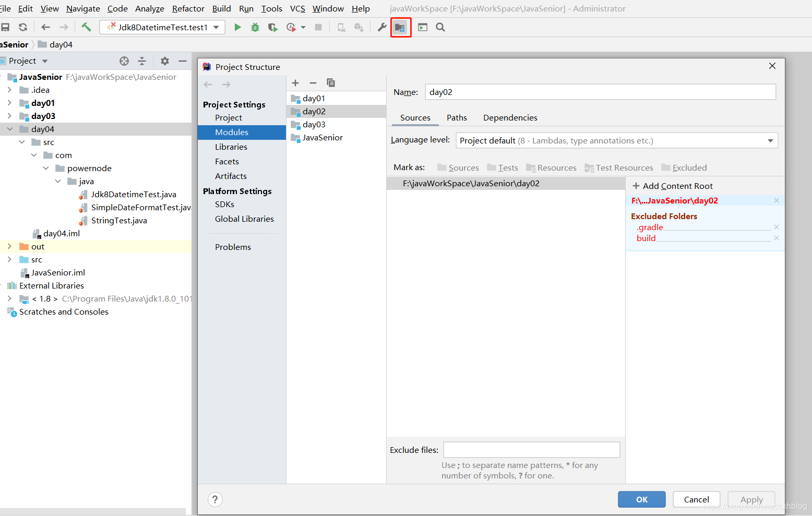Switch to the Paths tab
The width and height of the screenshot is (812, 516).
tap(457, 117)
